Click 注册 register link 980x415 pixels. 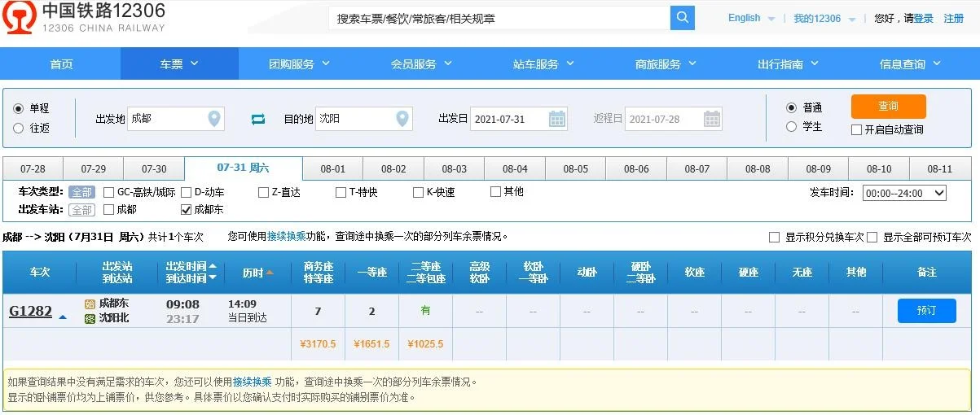click(954, 18)
